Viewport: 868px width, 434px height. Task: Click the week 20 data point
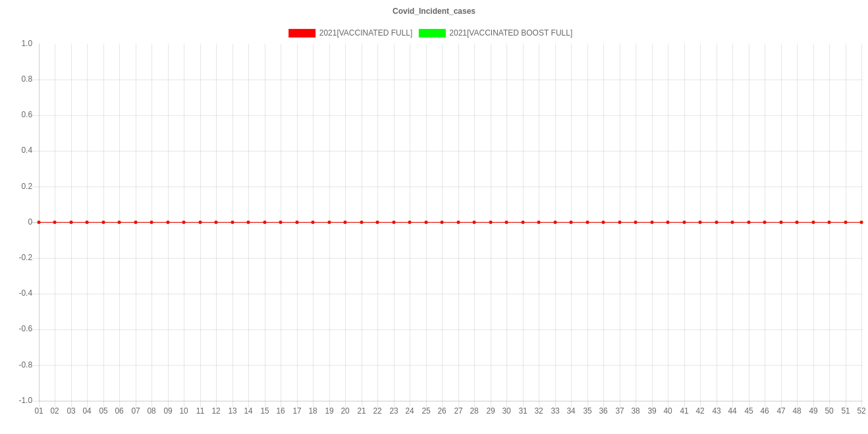click(345, 222)
